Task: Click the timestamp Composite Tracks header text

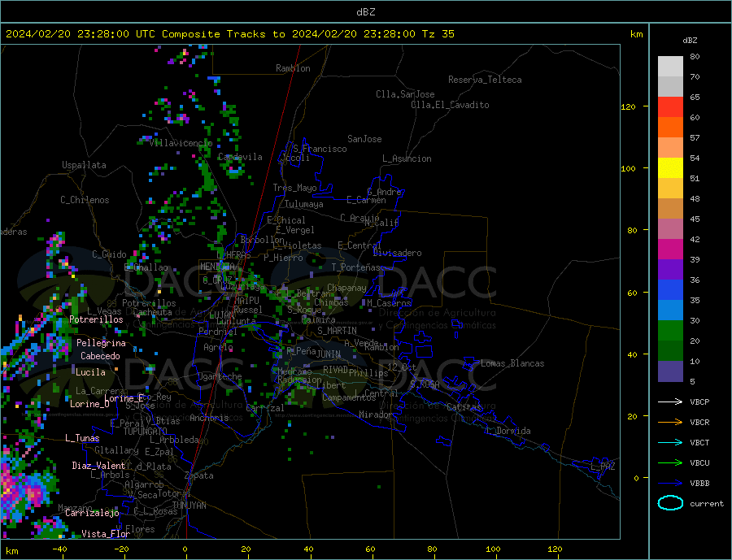Action: (229, 34)
